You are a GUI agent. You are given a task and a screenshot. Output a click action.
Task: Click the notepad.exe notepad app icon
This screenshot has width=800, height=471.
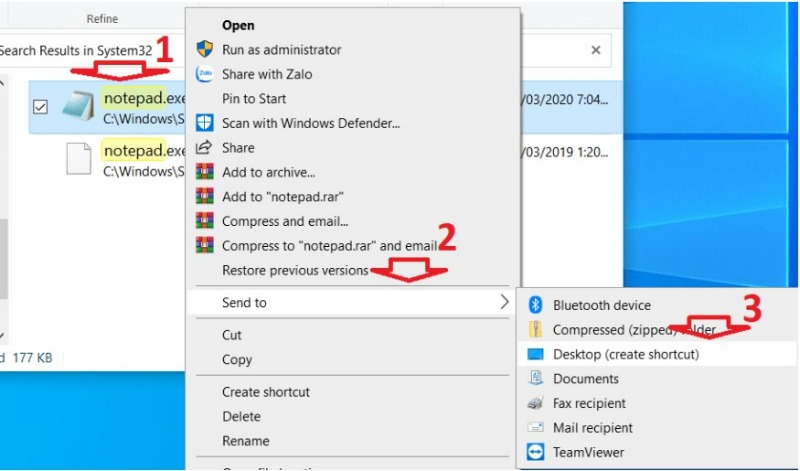(79, 106)
